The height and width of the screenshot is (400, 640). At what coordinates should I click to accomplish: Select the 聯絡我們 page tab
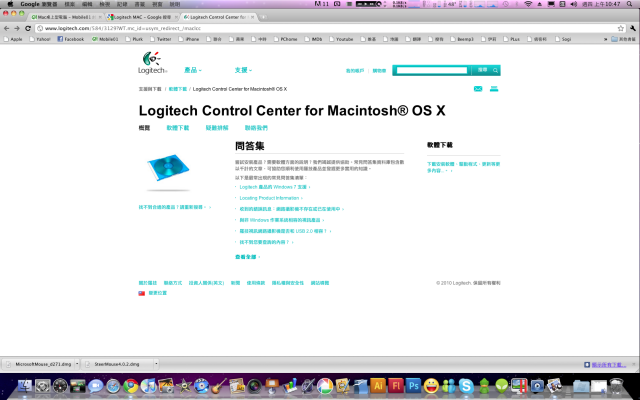[256, 128]
